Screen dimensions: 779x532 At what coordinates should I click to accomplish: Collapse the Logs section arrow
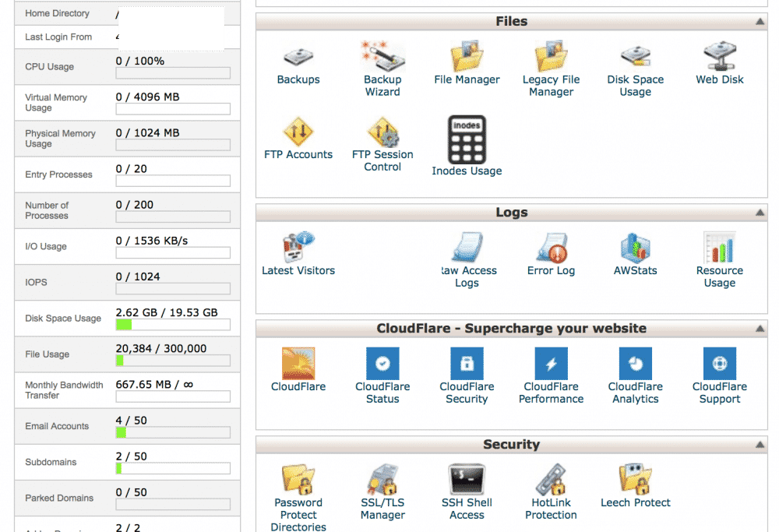coord(760,213)
